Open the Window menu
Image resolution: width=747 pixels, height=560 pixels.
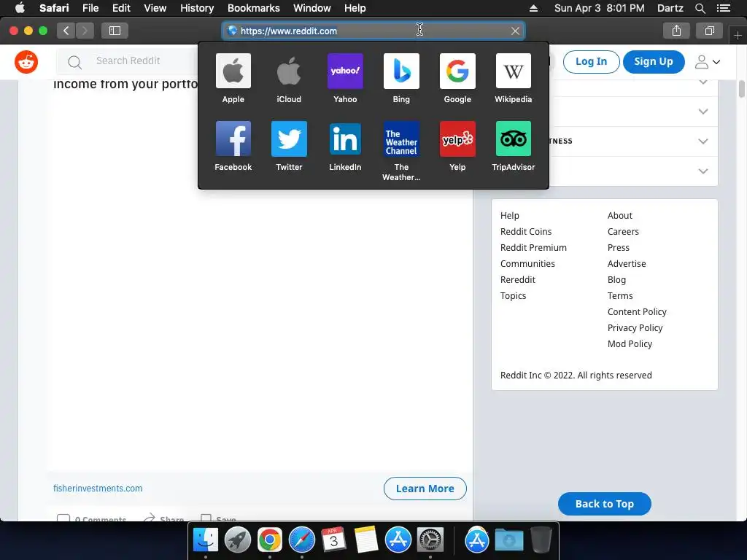click(x=312, y=8)
